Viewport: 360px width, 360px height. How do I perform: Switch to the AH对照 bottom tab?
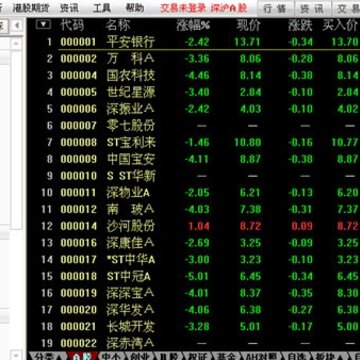pyautogui.click(x=262, y=356)
